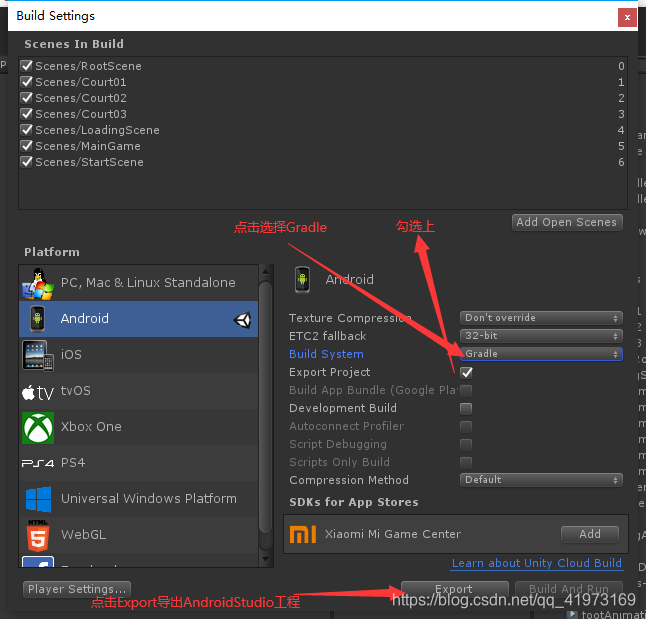Click platform list scroll down arrow
This screenshot has height=619, width=646.
pos(265,560)
